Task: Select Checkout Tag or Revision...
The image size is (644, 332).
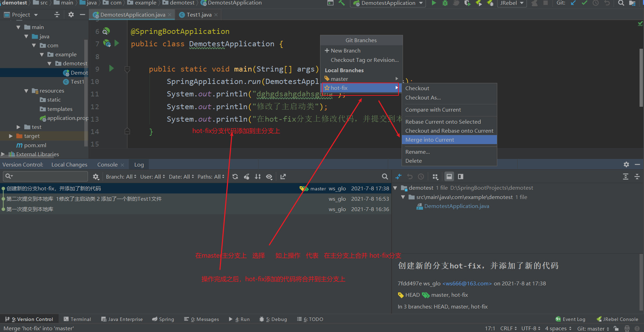Action: 361,60
